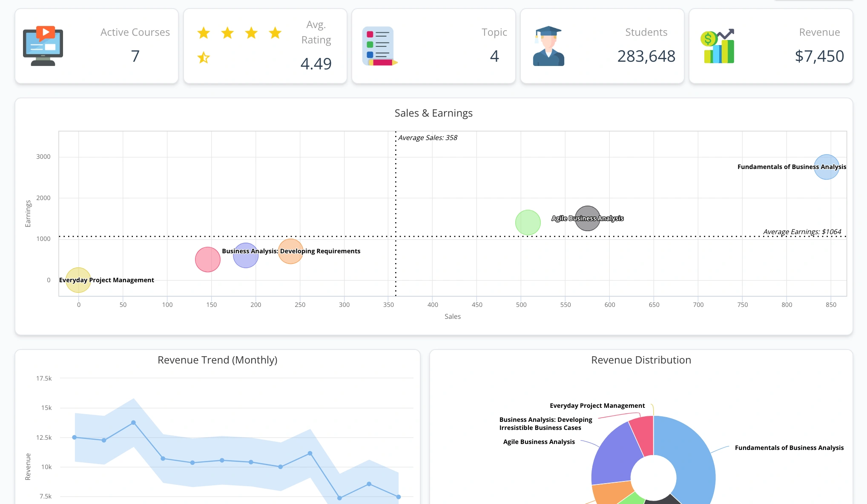Screen dimensions: 867x504
Task: Click the Revenue bar chart dollar icon
Action: click(x=718, y=46)
